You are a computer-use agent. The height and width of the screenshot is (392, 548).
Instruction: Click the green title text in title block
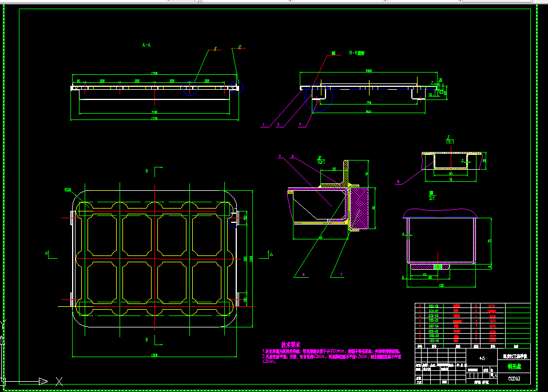click(514, 366)
